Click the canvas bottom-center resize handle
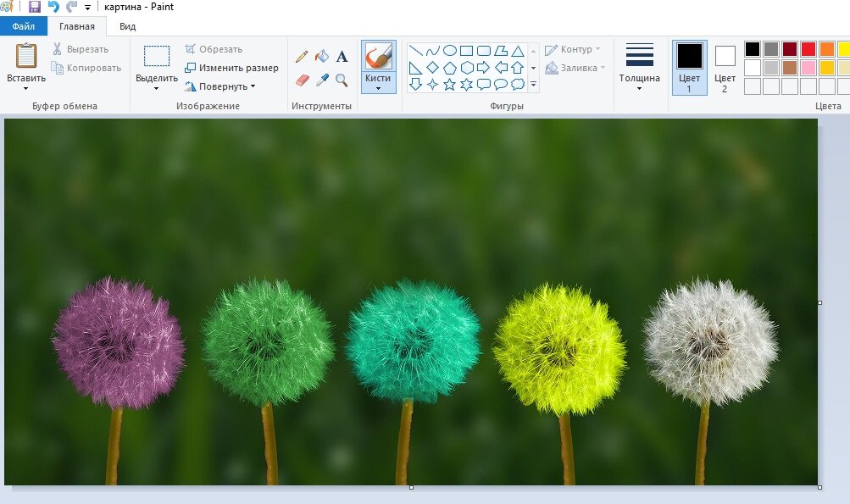This screenshot has height=504, width=850. tap(412, 487)
